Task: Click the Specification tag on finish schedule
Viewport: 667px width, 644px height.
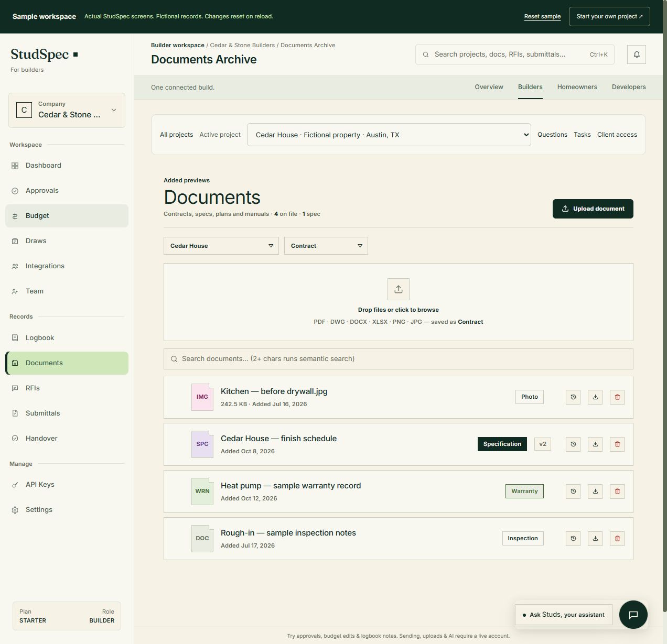Action: tap(502, 444)
